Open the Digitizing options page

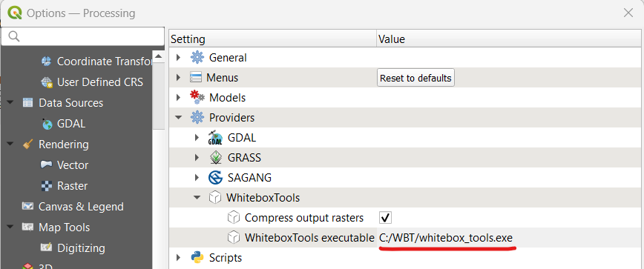(81, 248)
